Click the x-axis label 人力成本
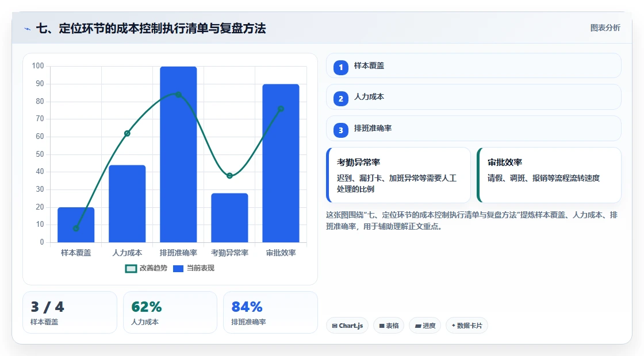The height and width of the screenshot is (356, 644). pos(127,253)
